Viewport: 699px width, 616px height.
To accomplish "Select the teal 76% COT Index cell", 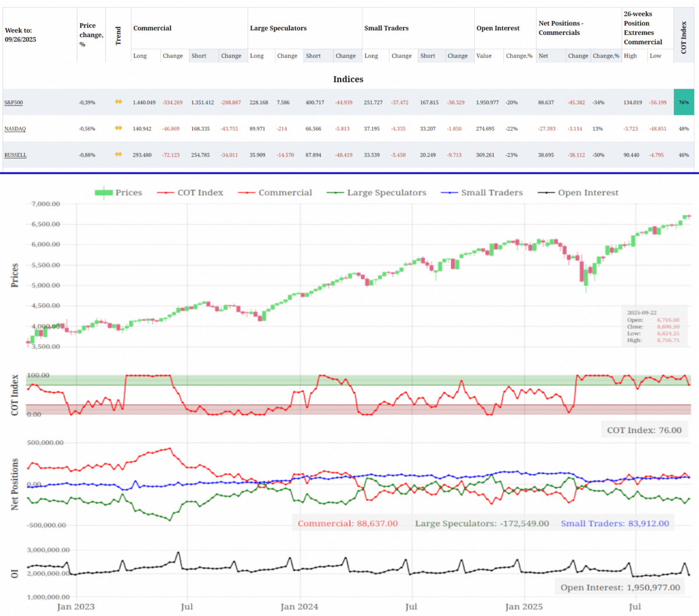I will coord(683,101).
